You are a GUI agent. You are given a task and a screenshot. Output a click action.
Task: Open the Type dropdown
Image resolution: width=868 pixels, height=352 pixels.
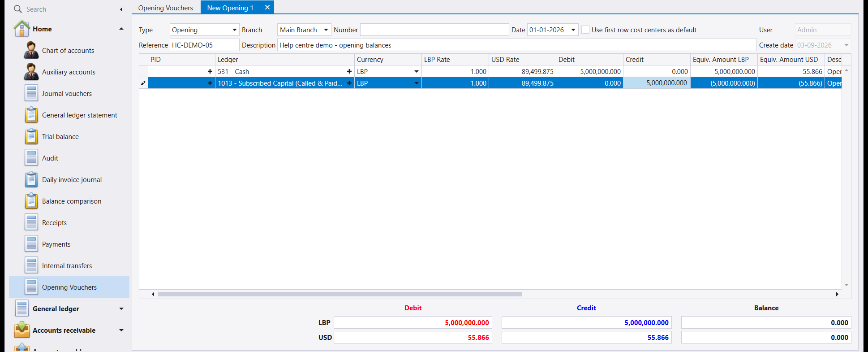coord(234,30)
